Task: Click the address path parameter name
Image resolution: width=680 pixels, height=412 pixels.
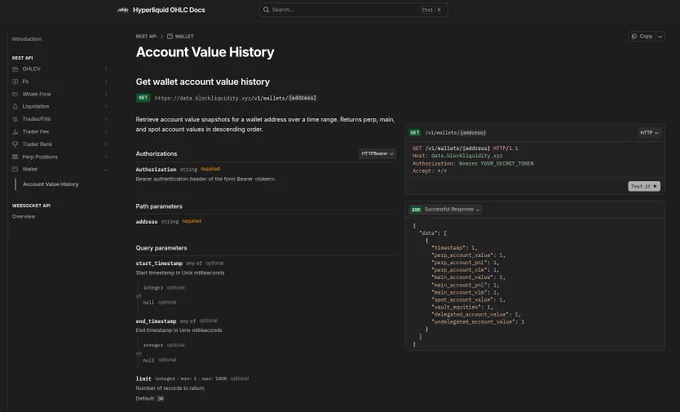Action: 147,222
